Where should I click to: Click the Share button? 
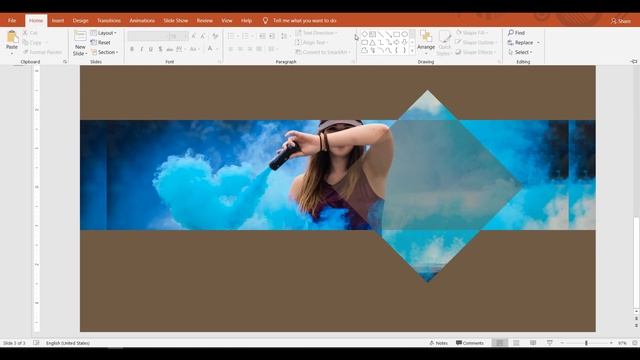(x=620, y=21)
